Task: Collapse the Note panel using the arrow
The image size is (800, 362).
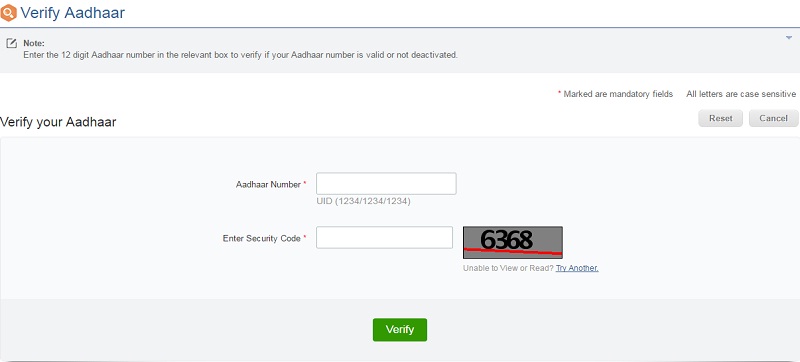Action: point(789,38)
